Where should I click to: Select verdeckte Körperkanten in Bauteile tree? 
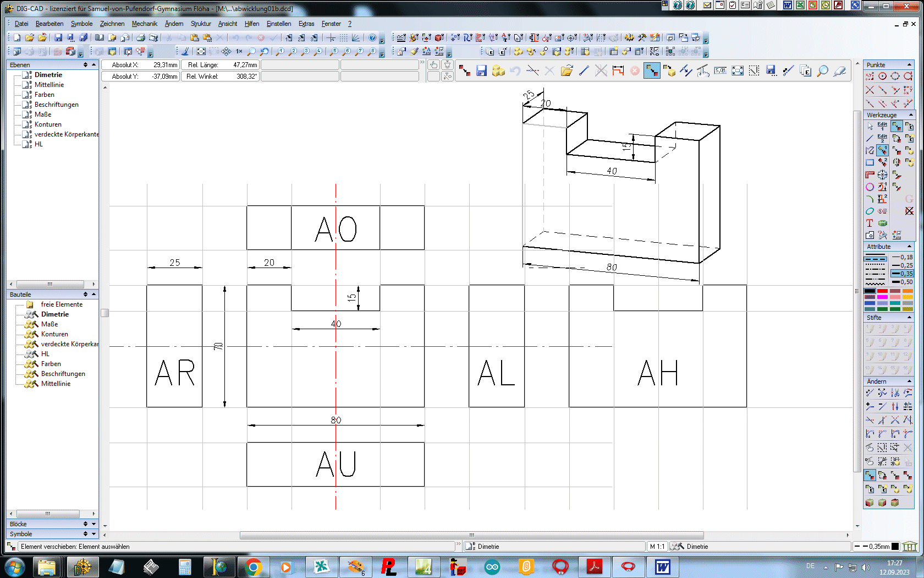70,344
